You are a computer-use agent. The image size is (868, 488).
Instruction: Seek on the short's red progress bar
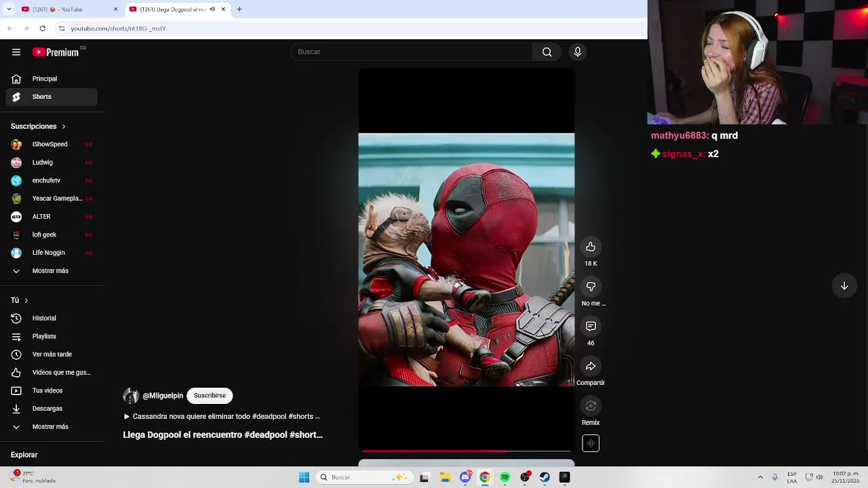pyautogui.click(x=467, y=451)
